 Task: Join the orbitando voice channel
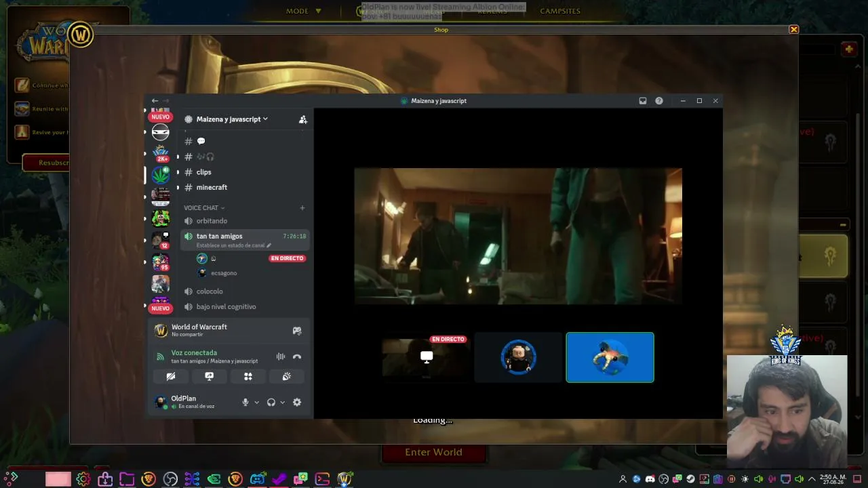(x=244, y=221)
